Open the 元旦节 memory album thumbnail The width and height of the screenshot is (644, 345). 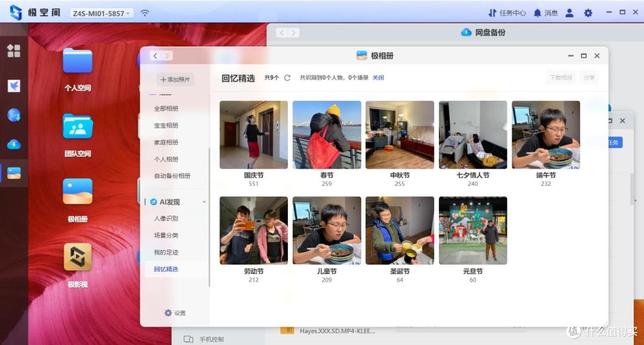tap(473, 231)
